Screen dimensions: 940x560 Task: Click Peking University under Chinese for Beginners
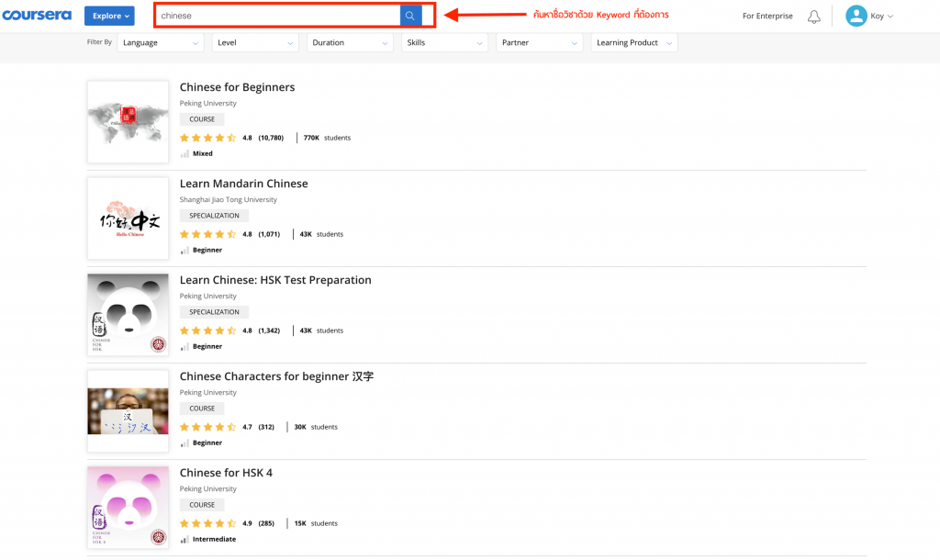click(208, 103)
